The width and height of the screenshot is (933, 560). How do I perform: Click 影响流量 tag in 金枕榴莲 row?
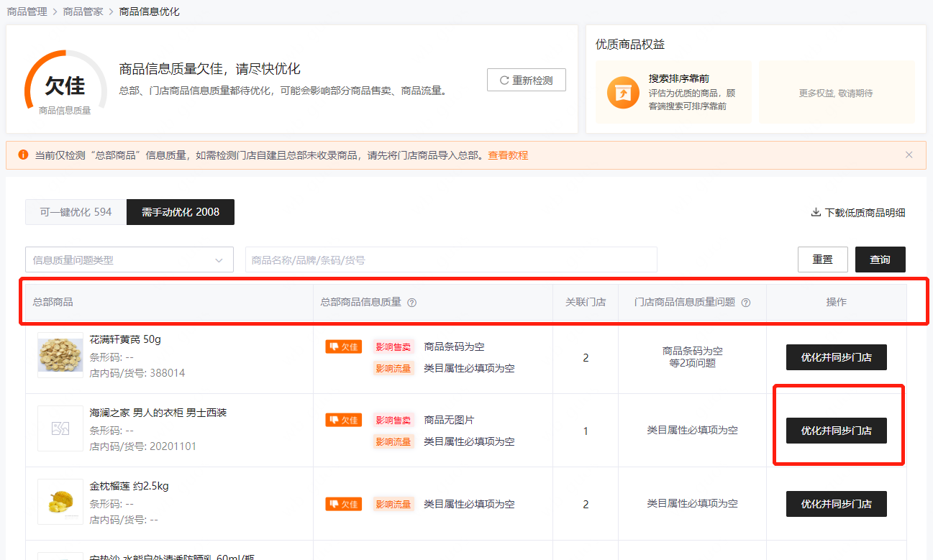pos(393,504)
